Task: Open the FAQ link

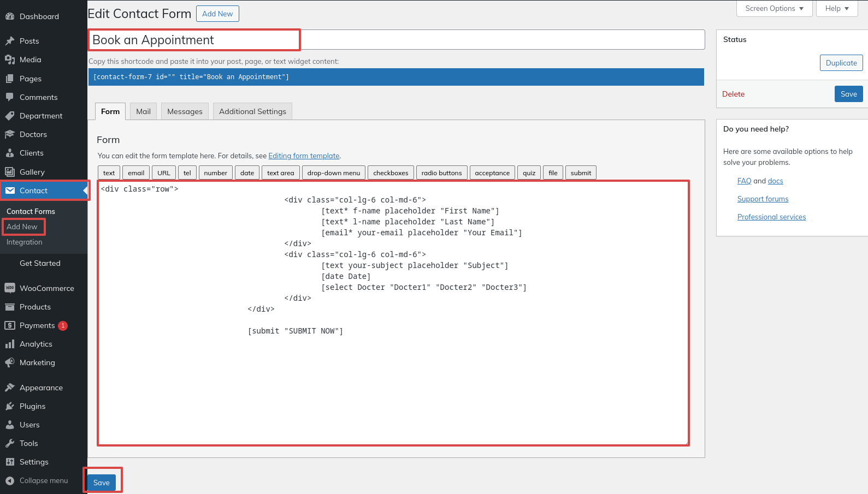Action: click(744, 181)
